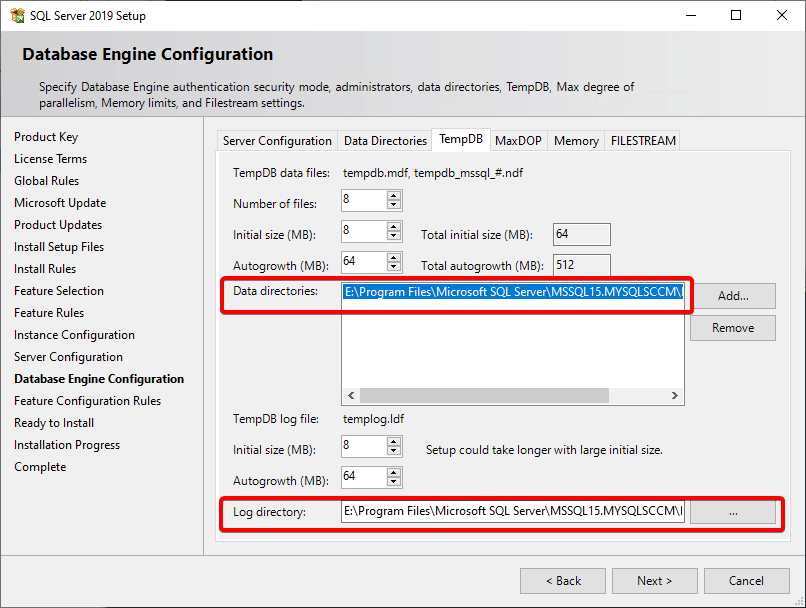Browse for Log directory with ... button
Image resolution: width=806 pixels, height=608 pixels.
(x=732, y=512)
